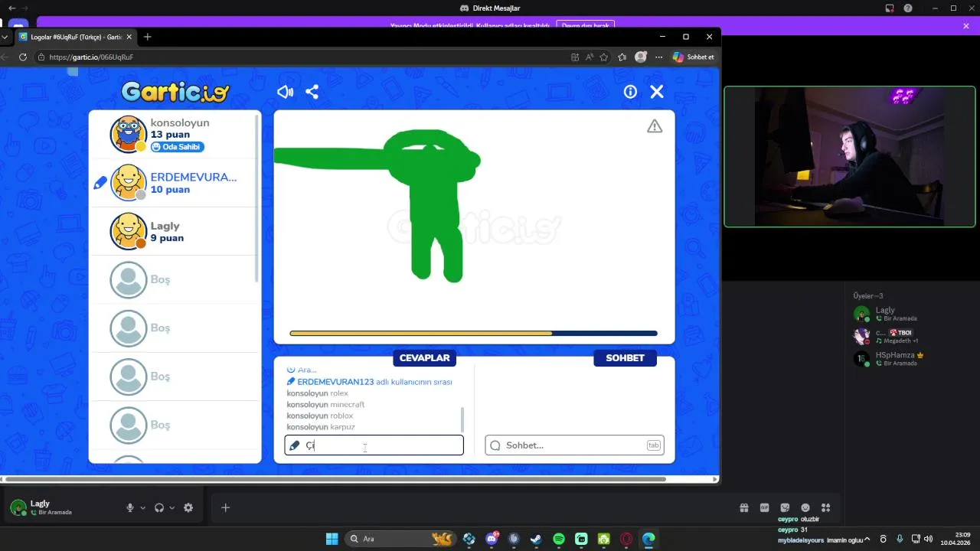This screenshot has height=551, width=980.
Task: Click Discord plus button in message bar
Action: pyautogui.click(x=225, y=507)
